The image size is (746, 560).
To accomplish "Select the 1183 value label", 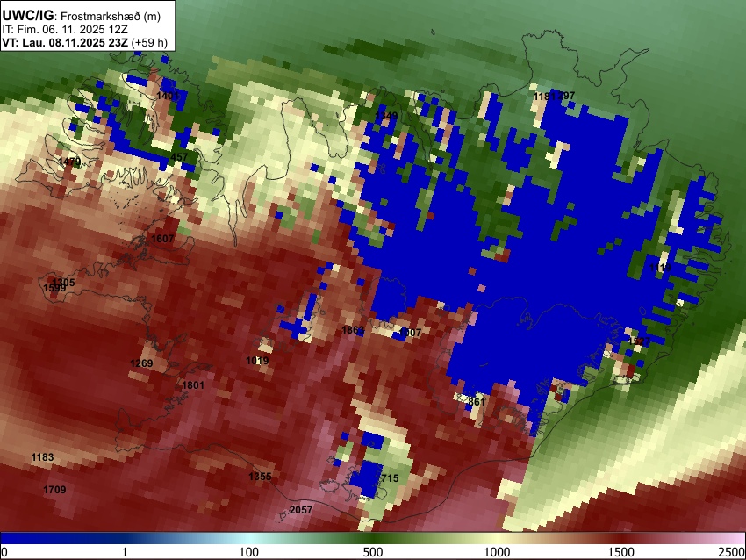I will coord(42,457).
